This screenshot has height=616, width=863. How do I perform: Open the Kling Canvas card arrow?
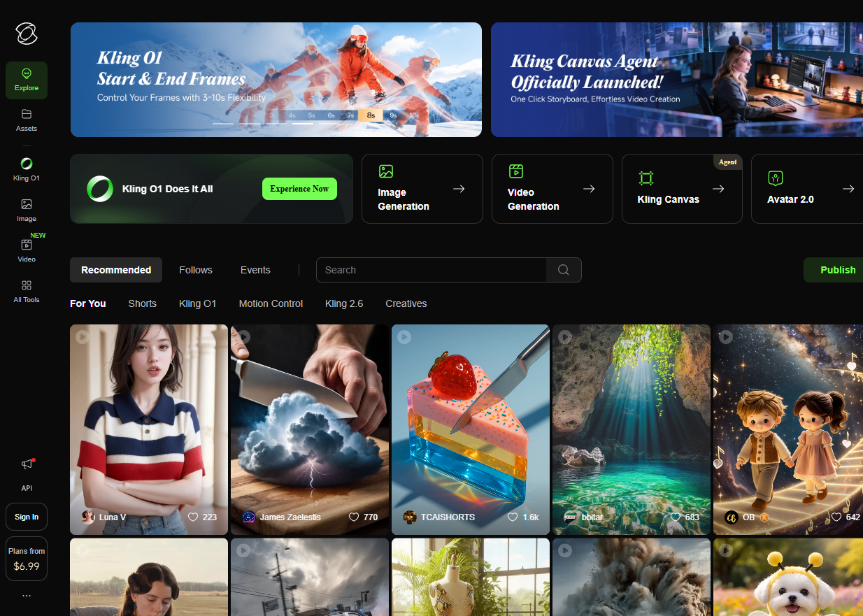[718, 189]
